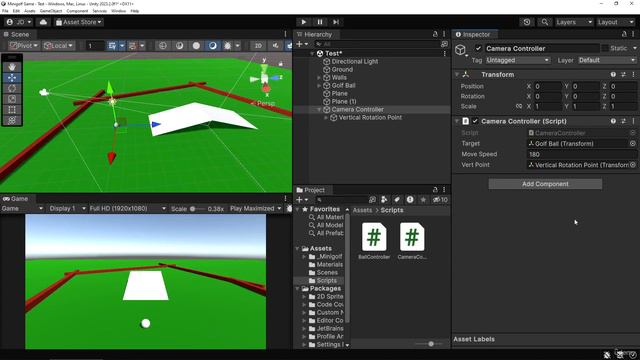Open BallController script asset

(374, 241)
